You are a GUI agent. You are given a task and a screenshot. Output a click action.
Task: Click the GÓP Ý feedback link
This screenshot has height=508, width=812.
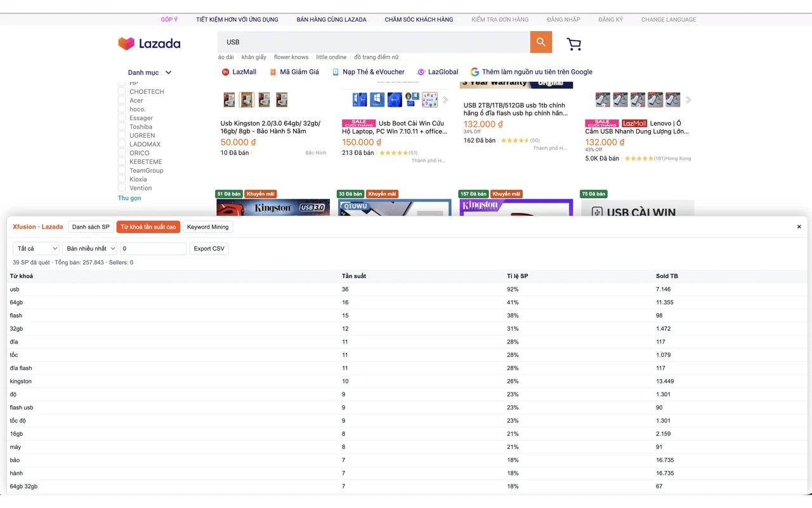[x=169, y=20]
